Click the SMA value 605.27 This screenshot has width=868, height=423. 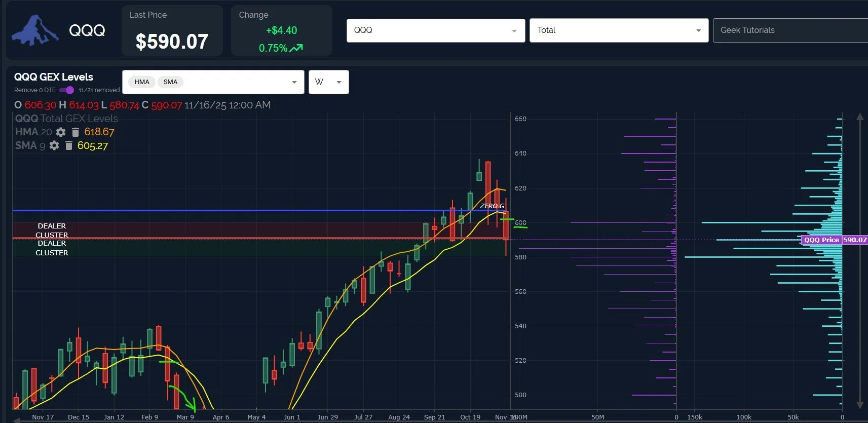(x=93, y=146)
